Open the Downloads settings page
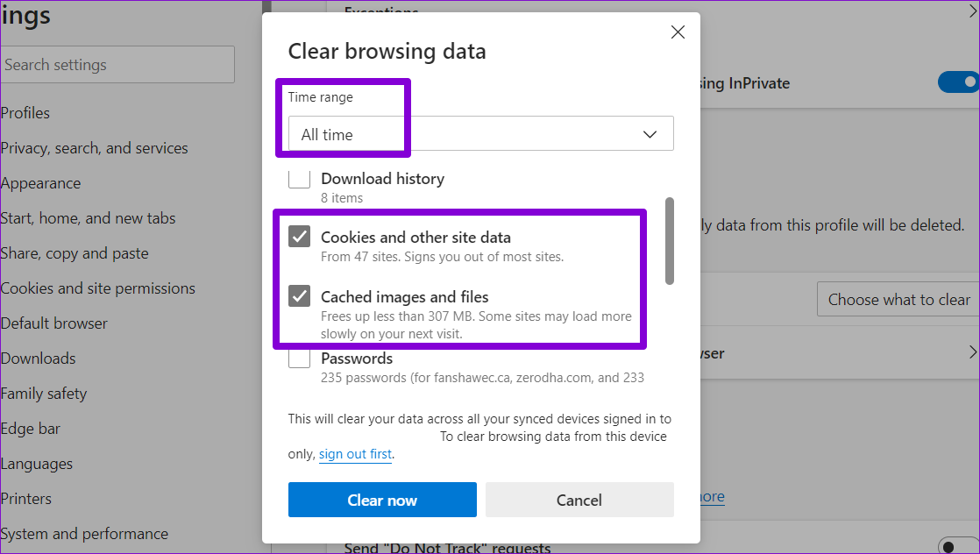This screenshot has height=554, width=980. tap(39, 359)
